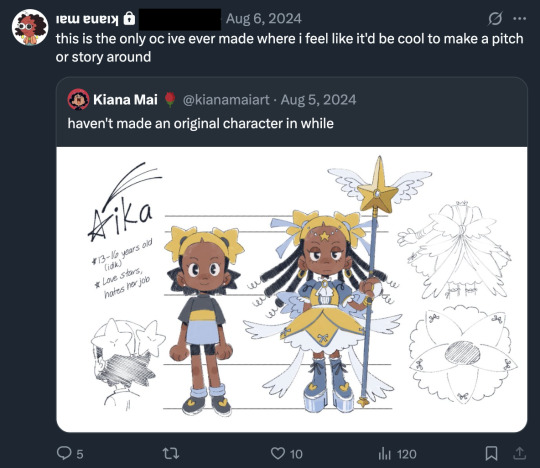
Task: Click the Grok slash-circle icon
Action: tap(495, 19)
